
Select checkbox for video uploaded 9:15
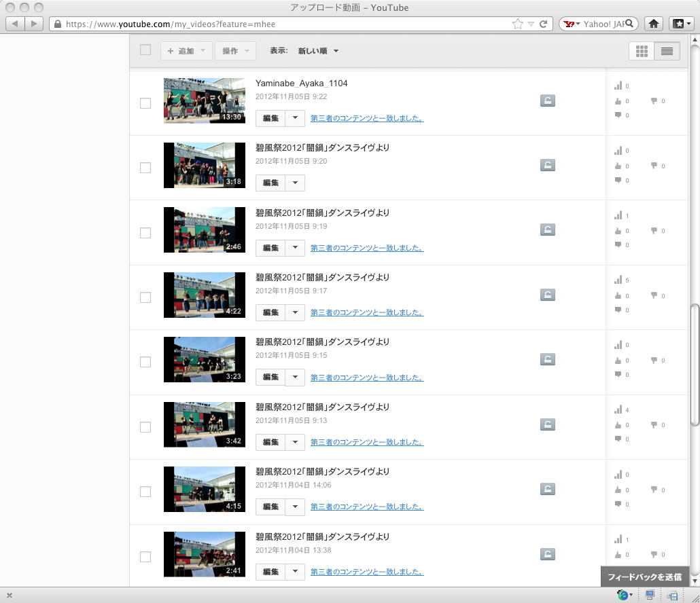tap(145, 362)
